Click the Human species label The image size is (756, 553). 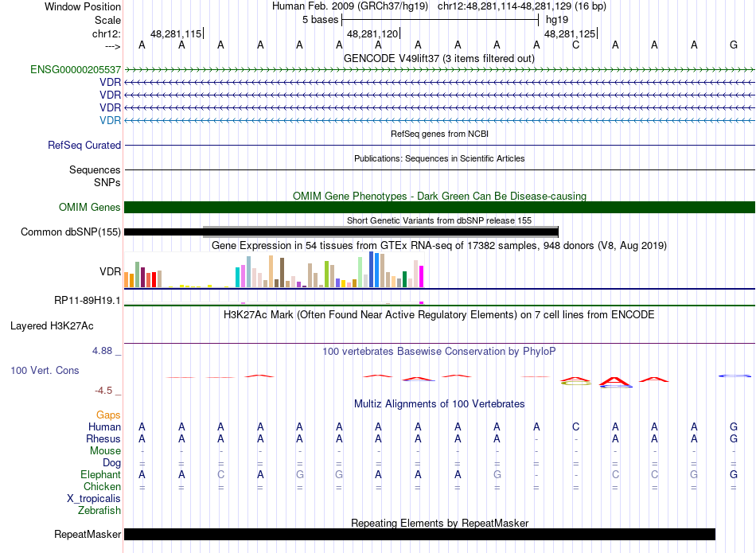point(104,426)
